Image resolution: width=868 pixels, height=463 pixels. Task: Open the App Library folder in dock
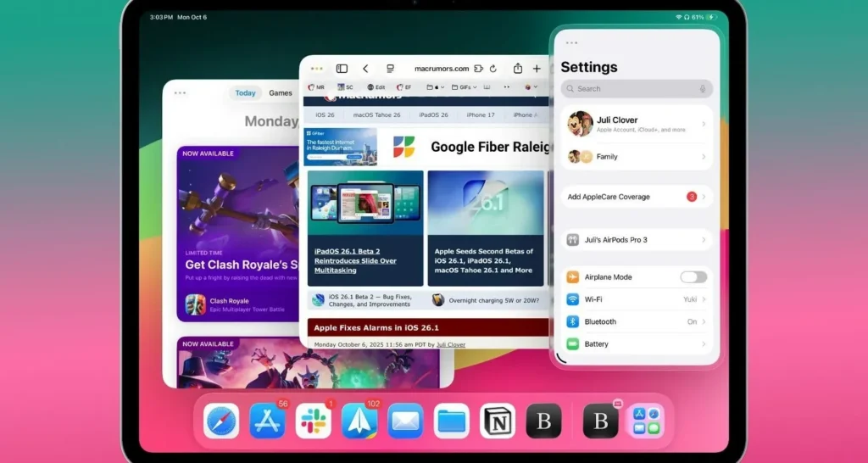tap(645, 421)
